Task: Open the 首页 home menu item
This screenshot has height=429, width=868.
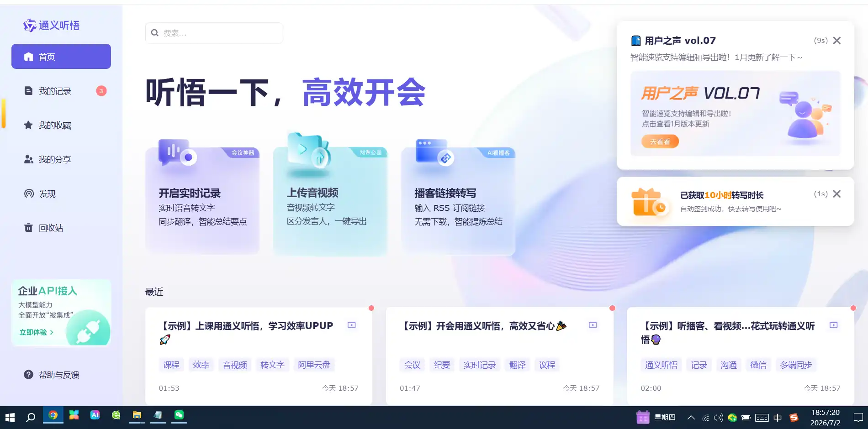Action: 61,57
